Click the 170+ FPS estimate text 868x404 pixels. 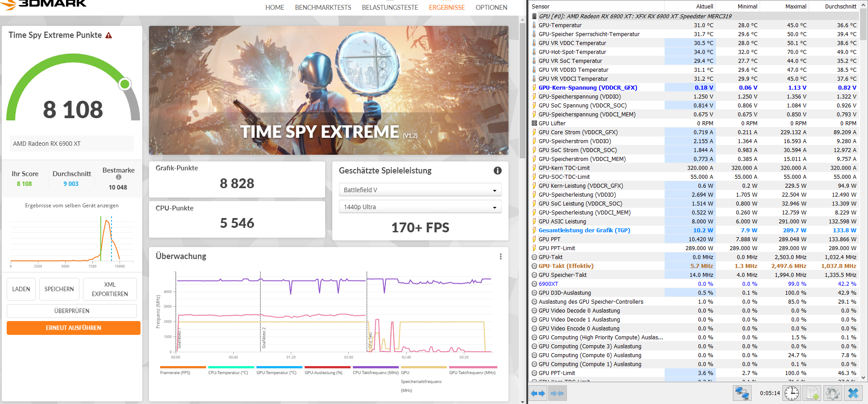[420, 227]
